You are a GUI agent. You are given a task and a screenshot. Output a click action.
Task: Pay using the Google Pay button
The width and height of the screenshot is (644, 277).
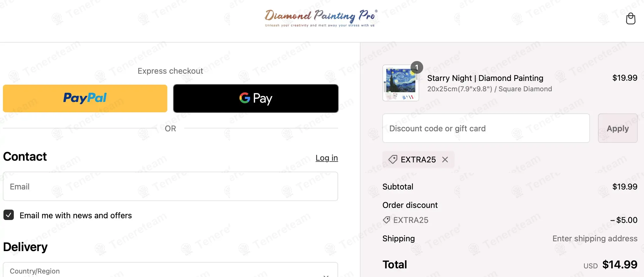256,98
